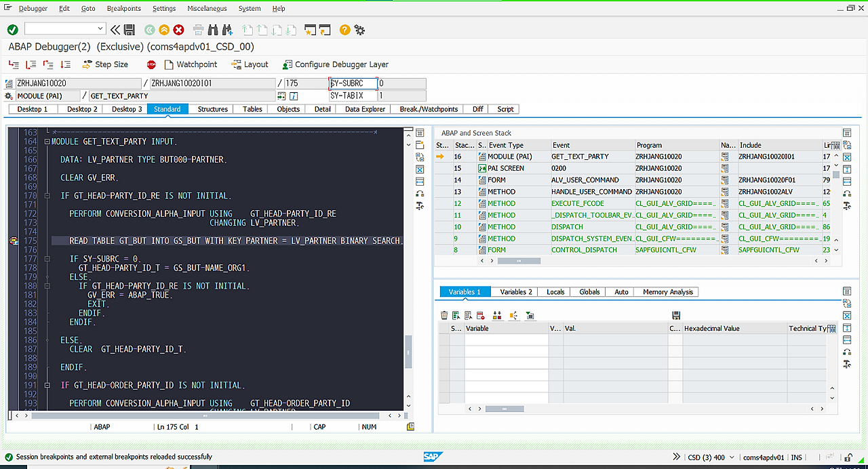Switch to the Structures tab

click(x=212, y=109)
